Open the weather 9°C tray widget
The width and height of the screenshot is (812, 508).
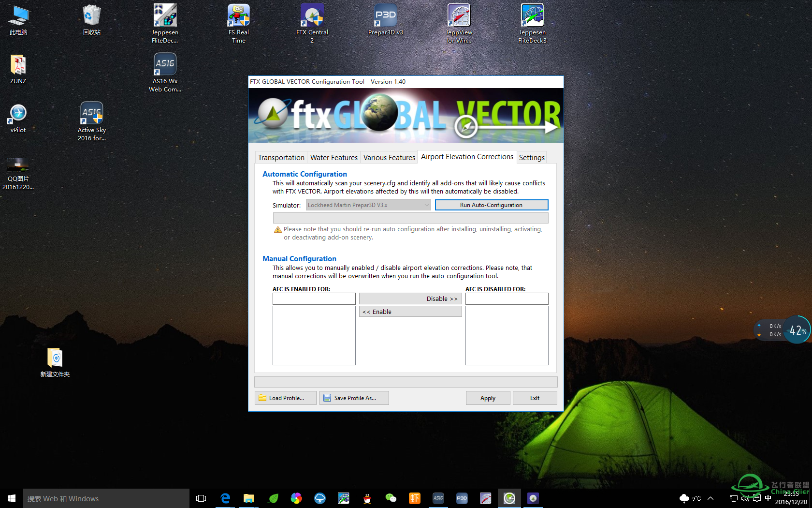click(x=690, y=498)
